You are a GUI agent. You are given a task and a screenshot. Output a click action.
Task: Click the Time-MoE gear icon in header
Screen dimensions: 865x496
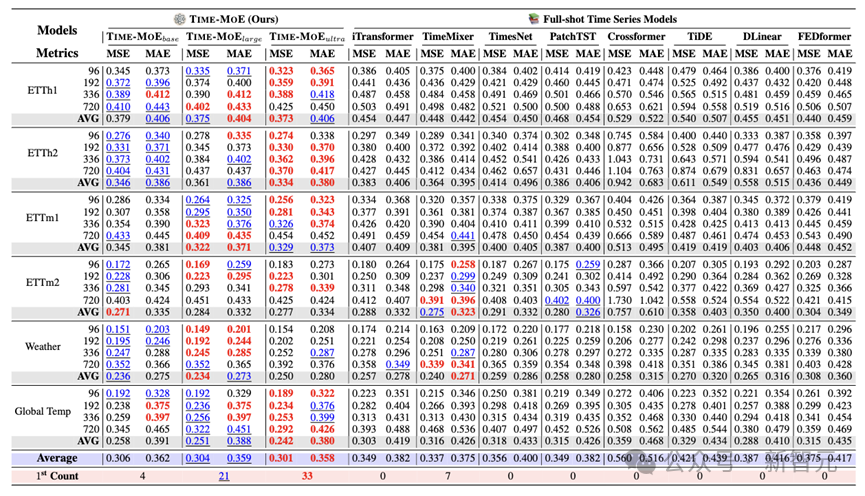(x=179, y=18)
